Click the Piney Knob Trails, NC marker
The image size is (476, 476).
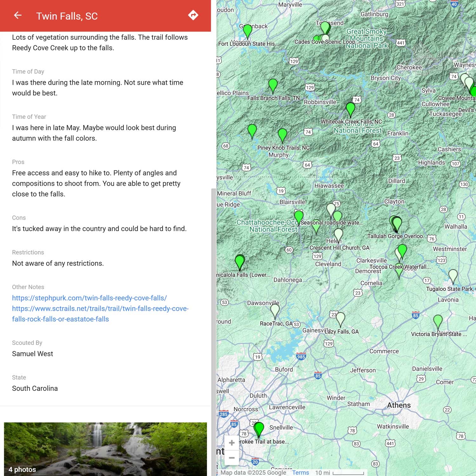point(282,135)
